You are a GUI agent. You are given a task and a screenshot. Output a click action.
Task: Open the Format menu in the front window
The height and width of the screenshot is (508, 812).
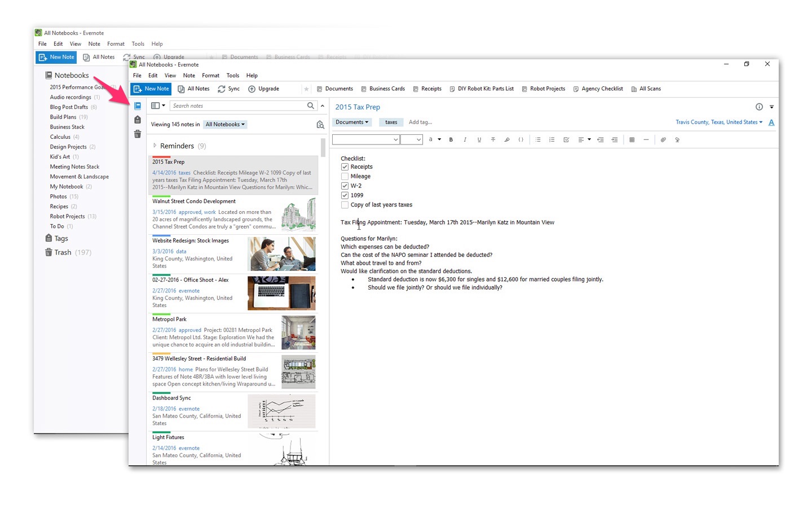coord(210,76)
